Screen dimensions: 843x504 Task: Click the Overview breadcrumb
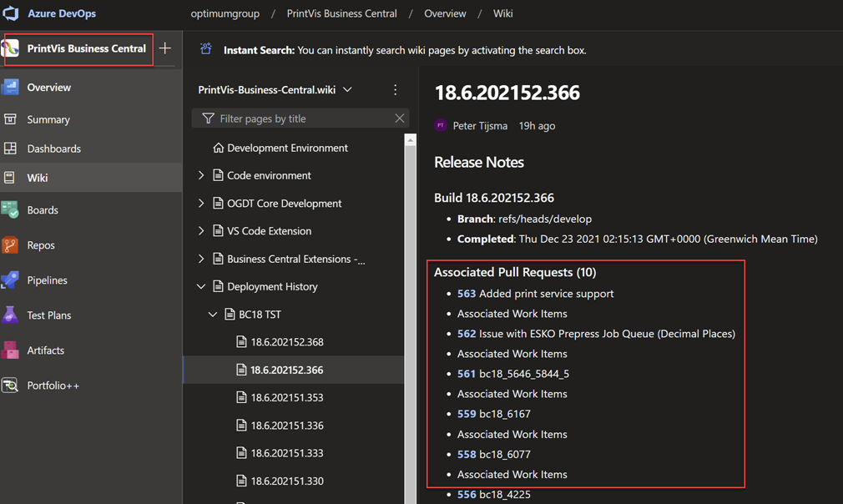[445, 13]
